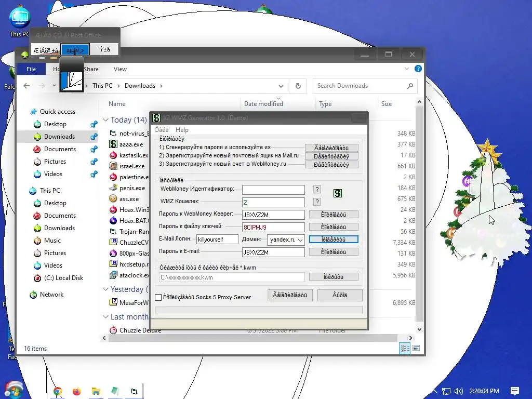532x399 pixels.
Task: Click button beside step 2 Mail.ru registration
Action: (x=331, y=156)
